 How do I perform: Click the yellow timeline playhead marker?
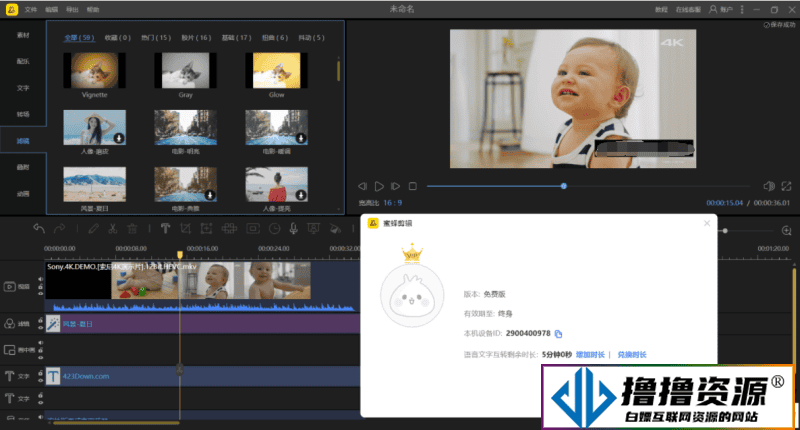click(180, 254)
